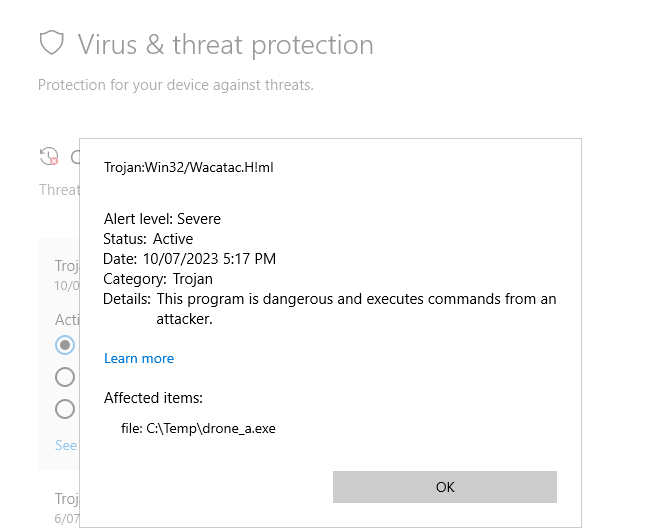
Task: Click the shield icon beside Virus & threat protection
Action: 51,44
